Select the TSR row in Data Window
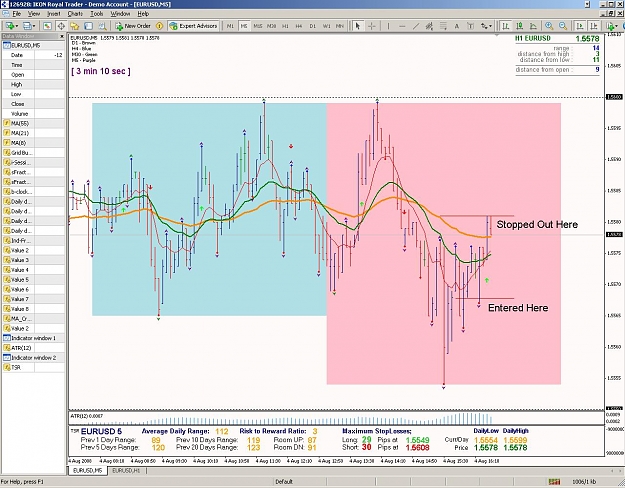The width and height of the screenshot is (625, 488). point(33,368)
